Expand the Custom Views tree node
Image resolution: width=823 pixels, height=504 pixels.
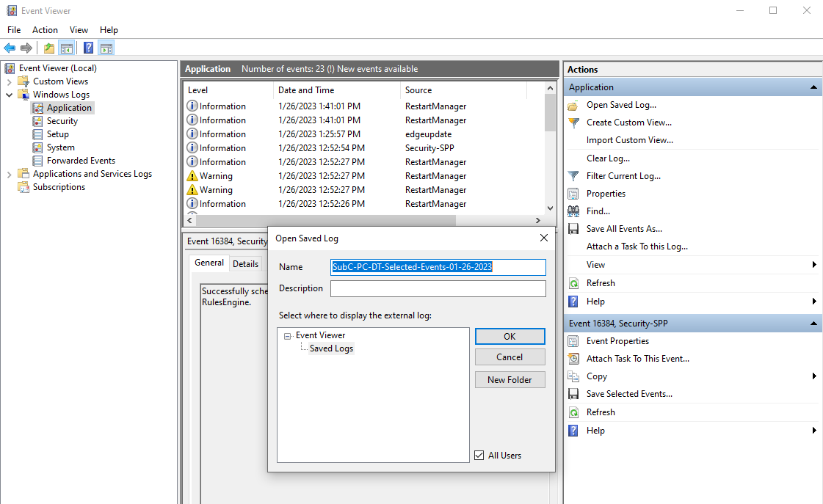pos(10,81)
